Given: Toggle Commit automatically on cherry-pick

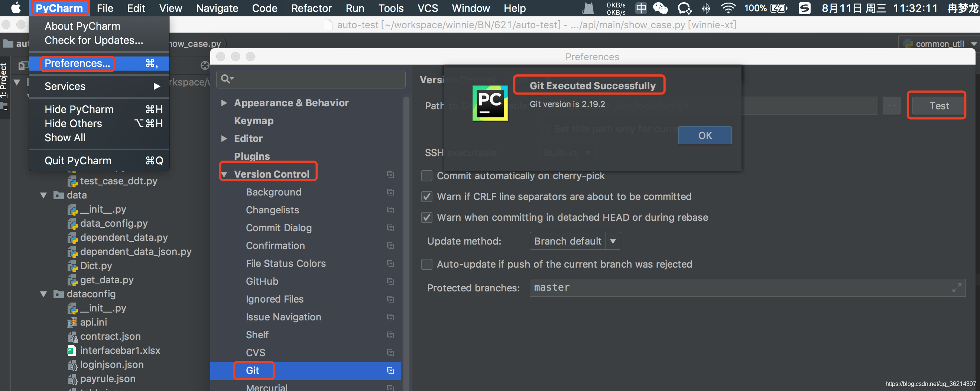Looking at the screenshot, I should [427, 176].
